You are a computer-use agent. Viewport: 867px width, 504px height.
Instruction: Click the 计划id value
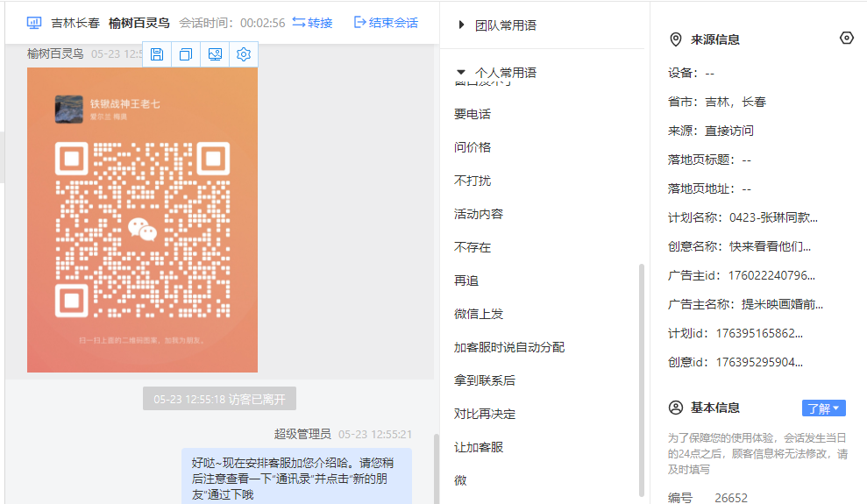(x=759, y=333)
